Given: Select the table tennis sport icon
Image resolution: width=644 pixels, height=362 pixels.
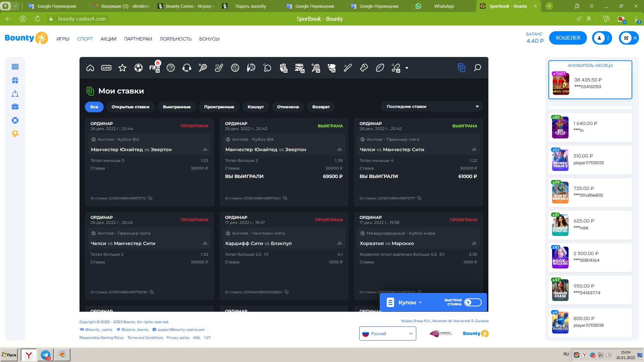Looking at the screenshot, I should [267, 68].
